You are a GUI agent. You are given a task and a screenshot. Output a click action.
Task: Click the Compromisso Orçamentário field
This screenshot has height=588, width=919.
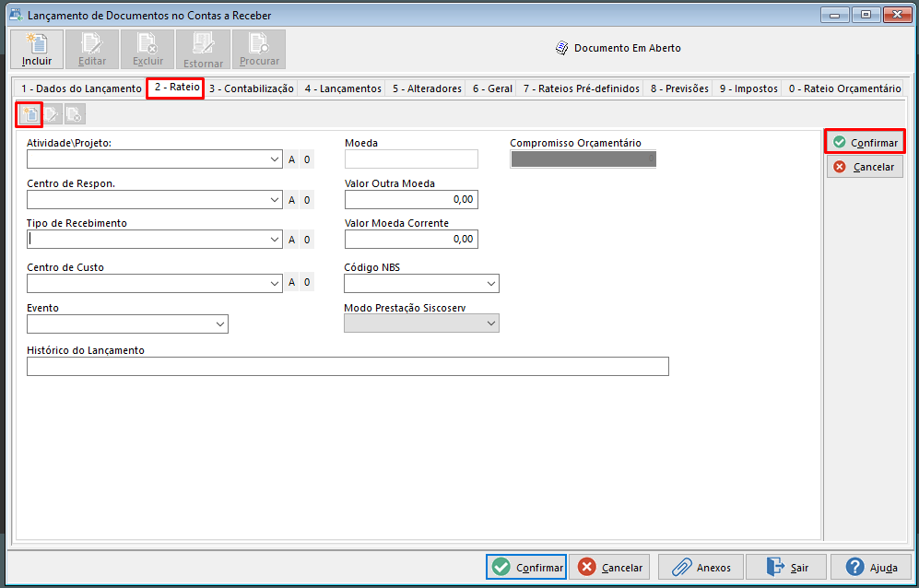[x=583, y=159]
